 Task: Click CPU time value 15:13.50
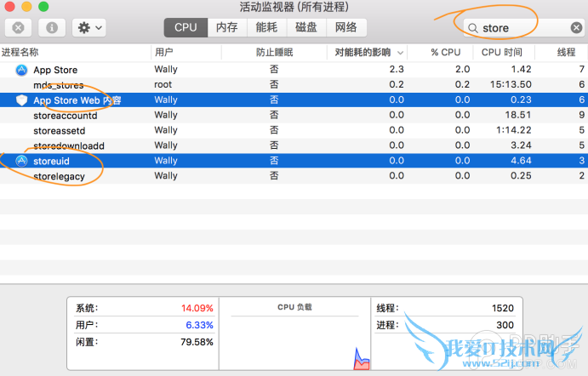pos(511,84)
